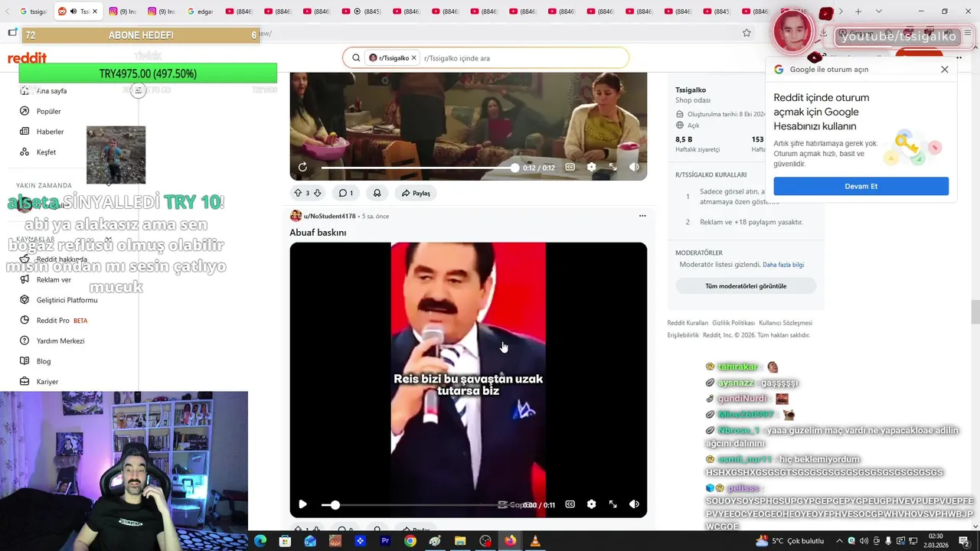The width and height of the screenshot is (980, 551).
Task: Open Kullanıcı Sözleşmesi footer link
Action: (x=786, y=323)
